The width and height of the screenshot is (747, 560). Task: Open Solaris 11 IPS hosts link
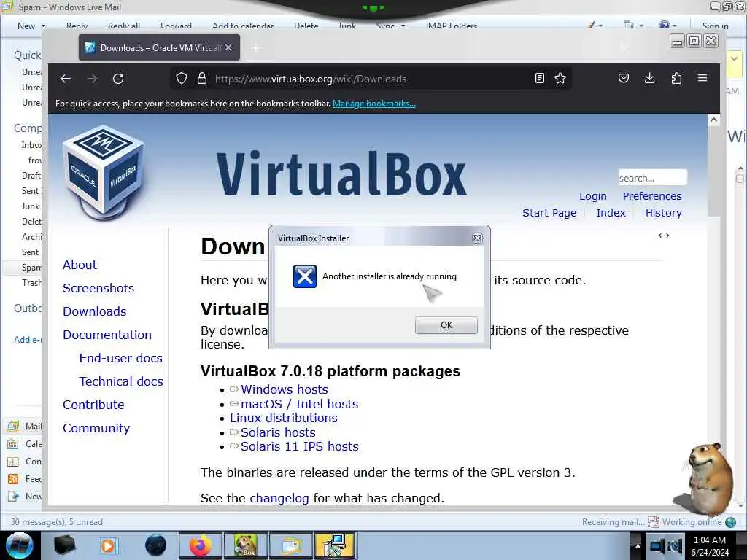click(x=299, y=446)
